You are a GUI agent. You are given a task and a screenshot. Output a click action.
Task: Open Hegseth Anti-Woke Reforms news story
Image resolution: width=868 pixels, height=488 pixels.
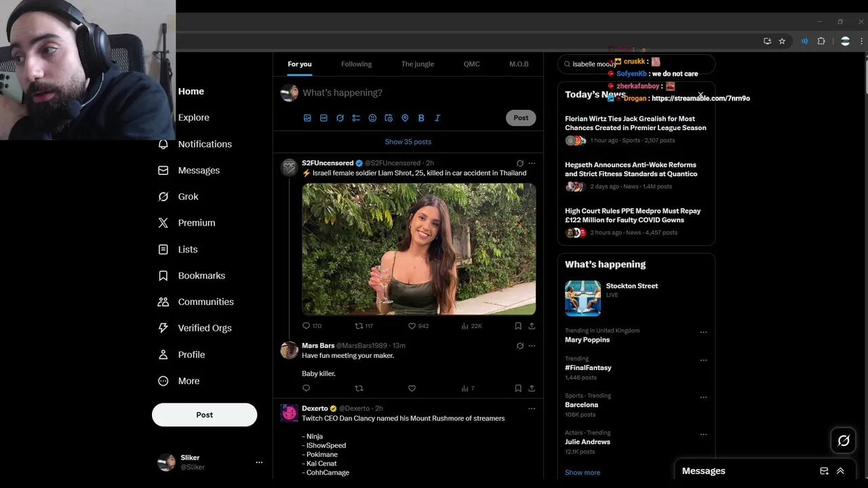(636, 175)
